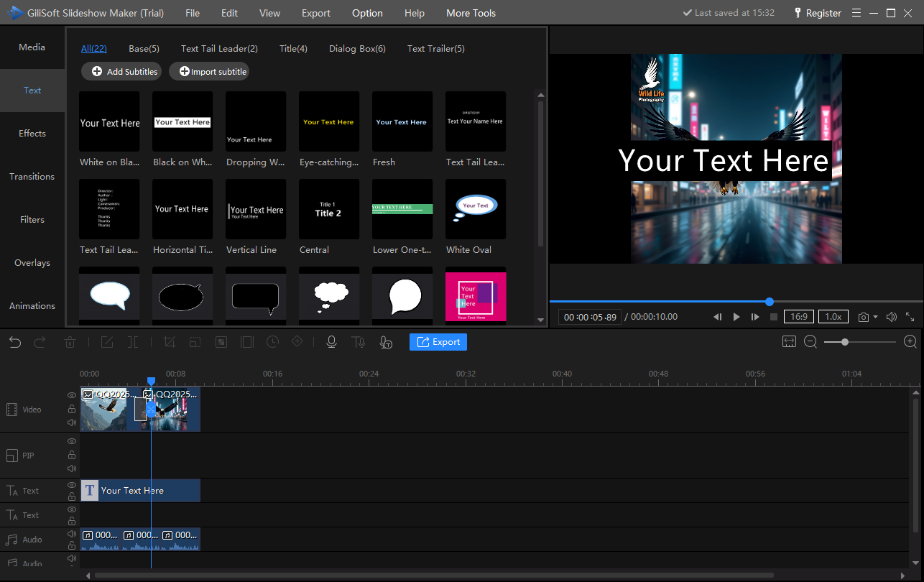924x582 pixels.
Task: Stop the preview playback
Action: [774, 317]
